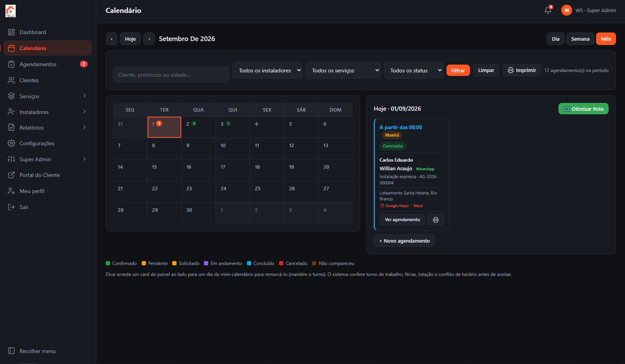Click the badge on day 1
The height and width of the screenshot is (364, 625).
click(x=159, y=124)
